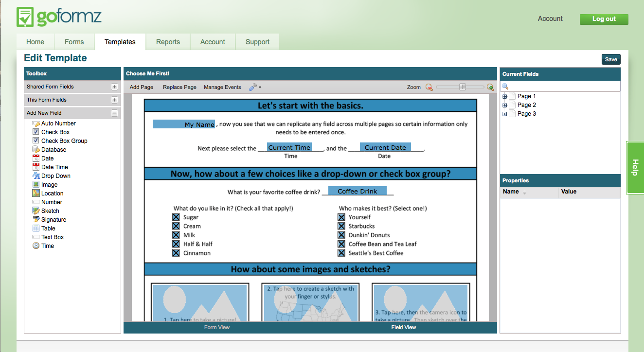
Task: Click the Log out button
Action: 604,19
